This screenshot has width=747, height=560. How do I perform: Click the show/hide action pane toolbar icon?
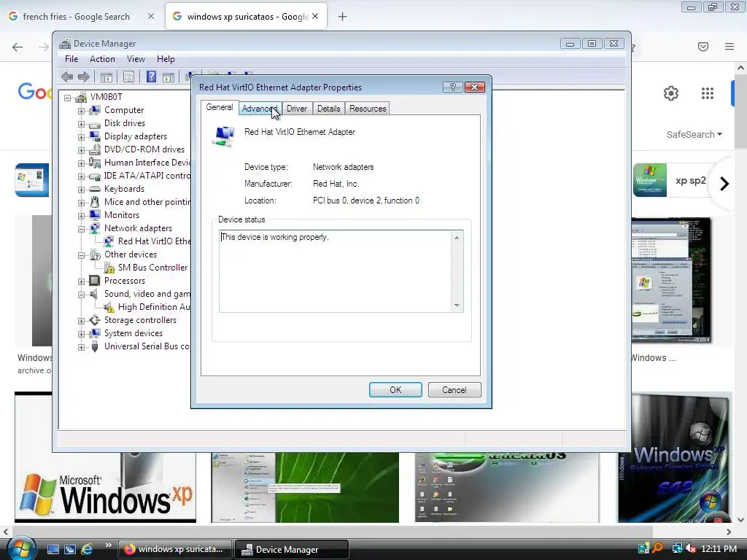point(169,77)
